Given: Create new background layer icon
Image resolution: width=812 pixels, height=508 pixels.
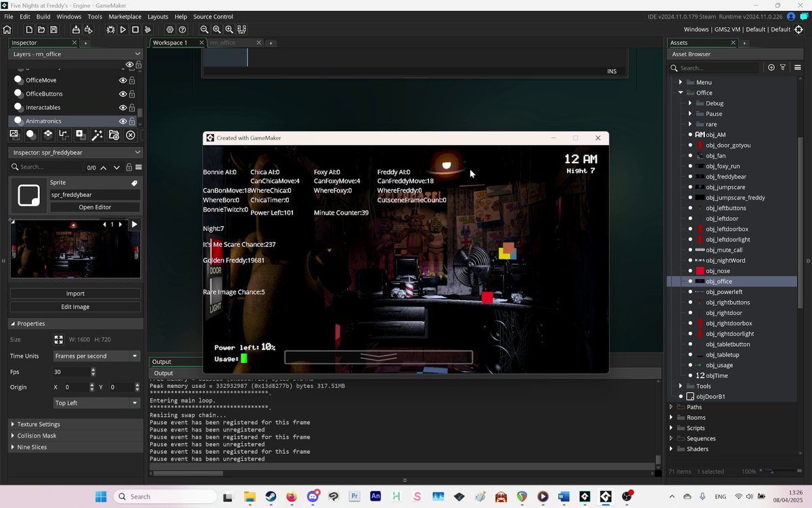Looking at the screenshot, I should point(14,135).
